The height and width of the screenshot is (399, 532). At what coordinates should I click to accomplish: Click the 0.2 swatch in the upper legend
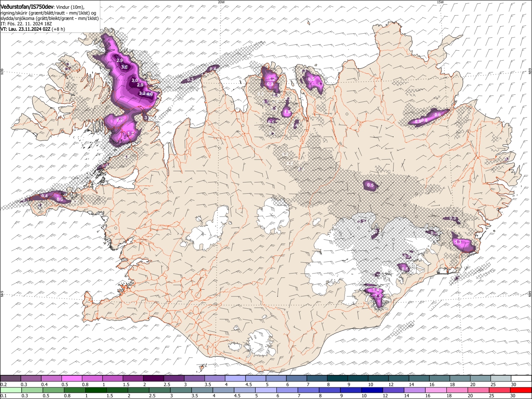(10, 379)
